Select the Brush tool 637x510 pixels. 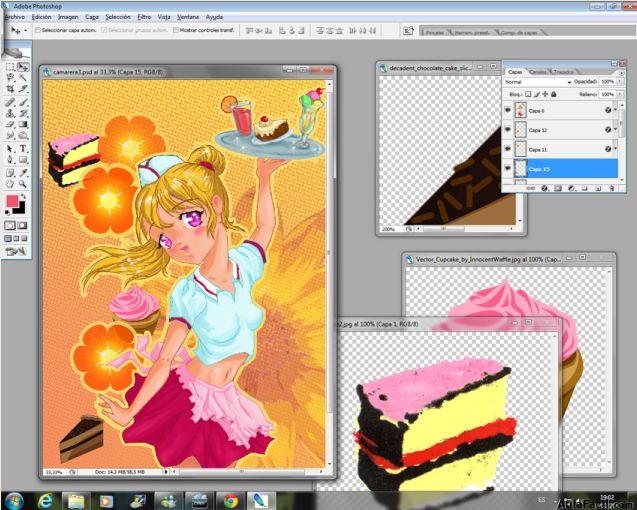(x=23, y=102)
